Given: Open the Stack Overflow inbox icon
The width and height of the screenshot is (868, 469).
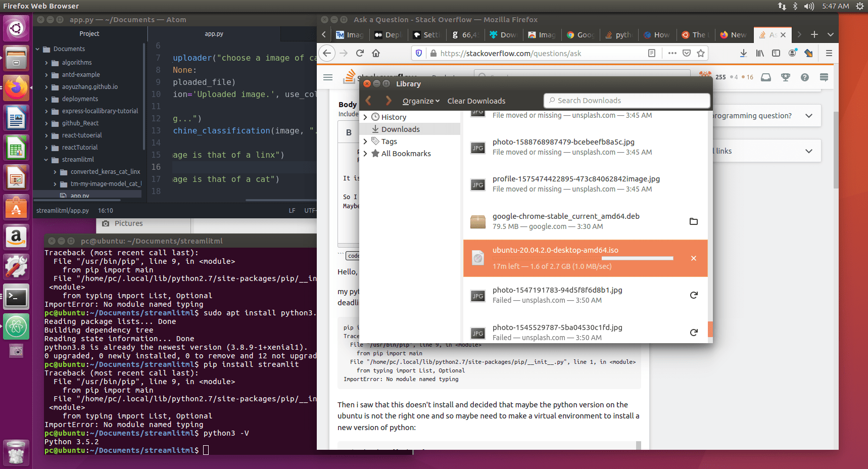Looking at the screenshot, I should pos(765,77).
